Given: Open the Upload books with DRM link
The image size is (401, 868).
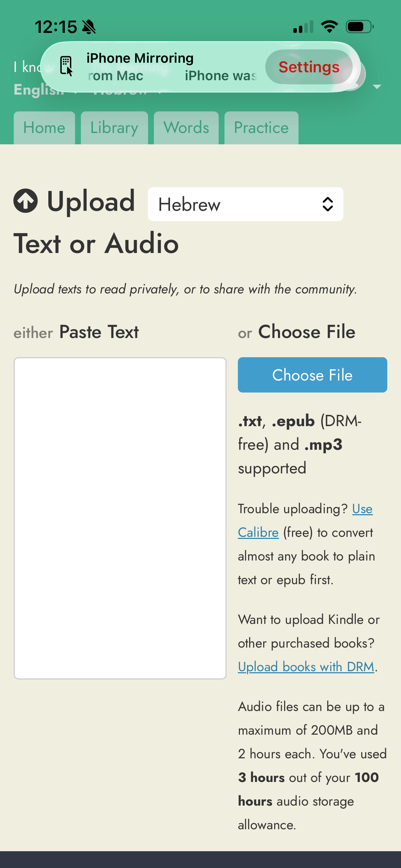Looking at the screenshot, I should (306, 667).
